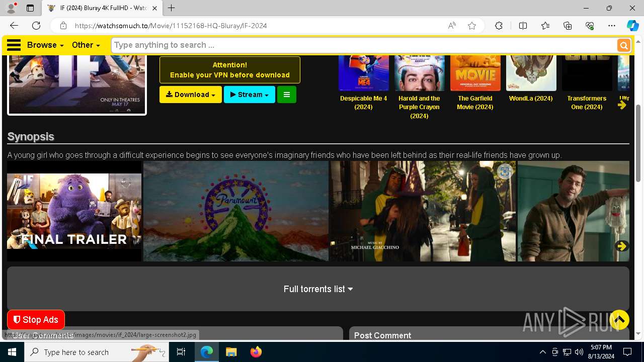644x362 pixels.
Task: Open Task View on taskbar
Action: [181, 352]
